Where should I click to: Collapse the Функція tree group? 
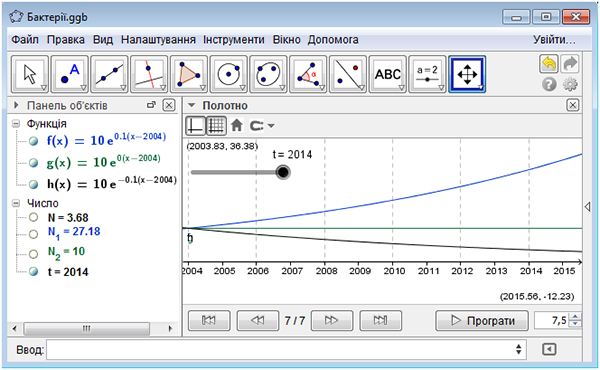[x=16, y=124]
